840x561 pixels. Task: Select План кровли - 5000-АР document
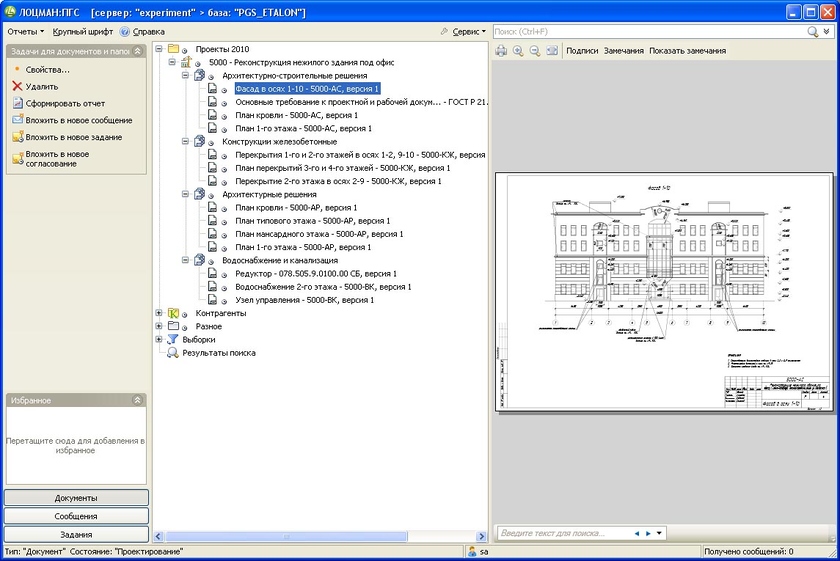pos(295,207)
